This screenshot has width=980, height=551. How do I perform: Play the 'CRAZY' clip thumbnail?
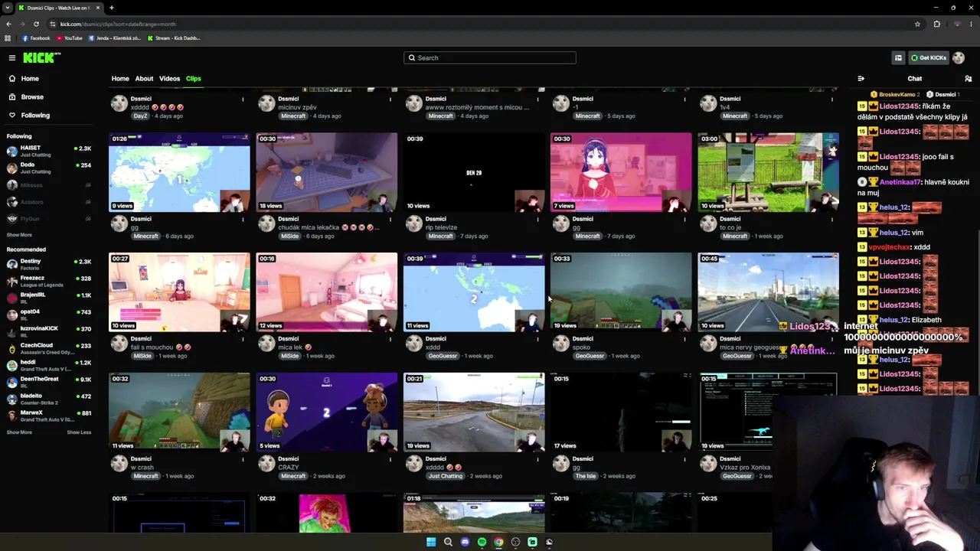click(327, 412)
